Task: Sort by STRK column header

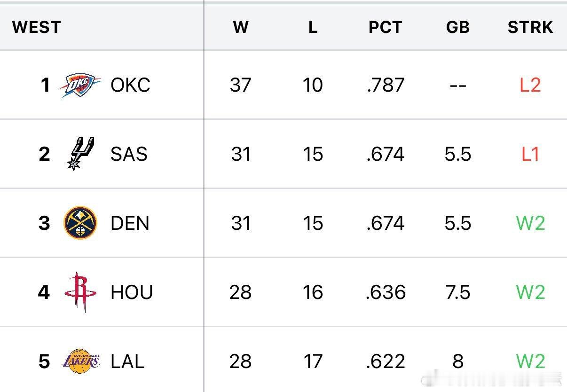Action: point(530,27)
